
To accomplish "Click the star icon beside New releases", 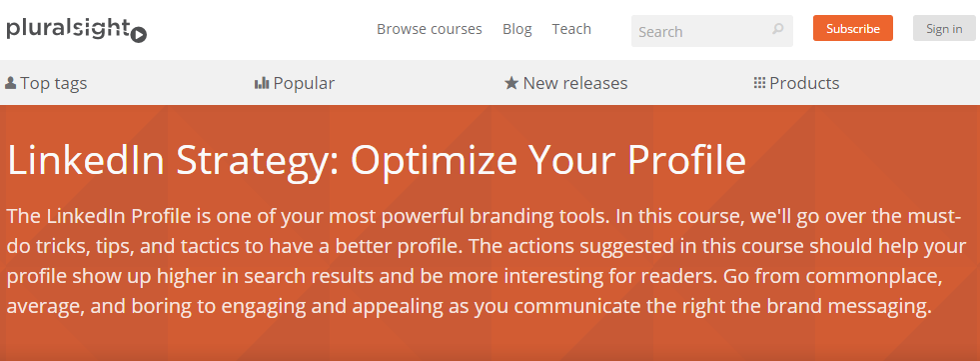I will [x=511, y=83].
